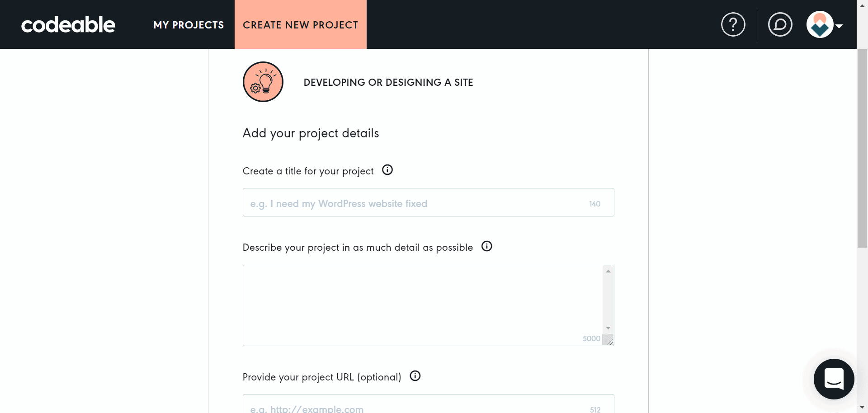868x413 pixels.
Task: Click the description textarea scroll-down arrow
Action: coord(608,327)
